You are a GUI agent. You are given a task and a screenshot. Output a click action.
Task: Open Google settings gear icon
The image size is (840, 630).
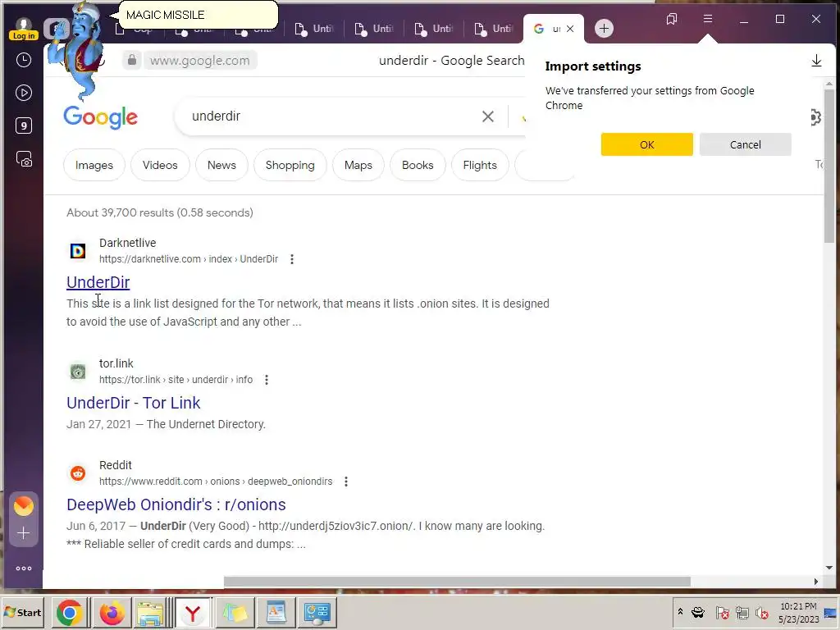tap(815, 116)
